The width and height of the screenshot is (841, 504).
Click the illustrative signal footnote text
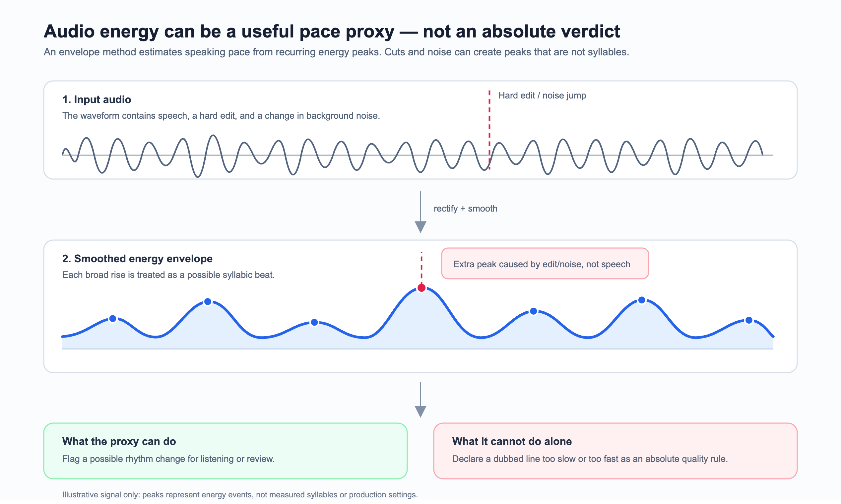tap(240, 494)
